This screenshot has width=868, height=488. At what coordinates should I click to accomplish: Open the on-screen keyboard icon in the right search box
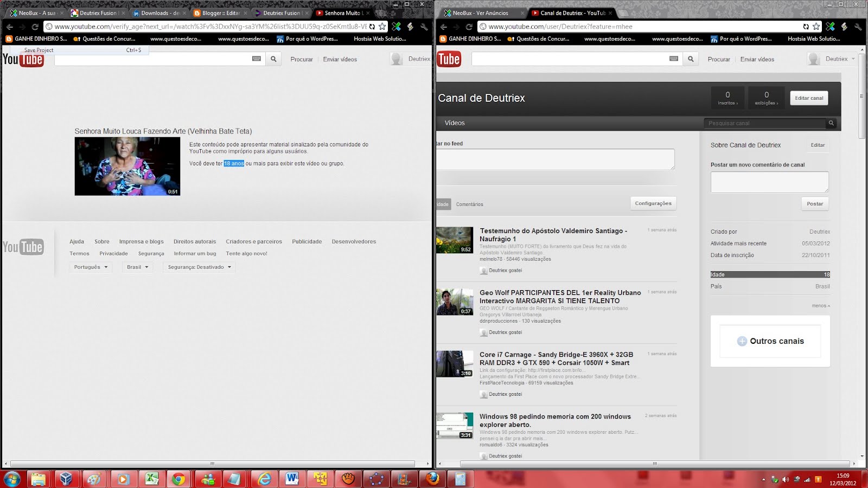pyautogui.click(x=674, y=59)
